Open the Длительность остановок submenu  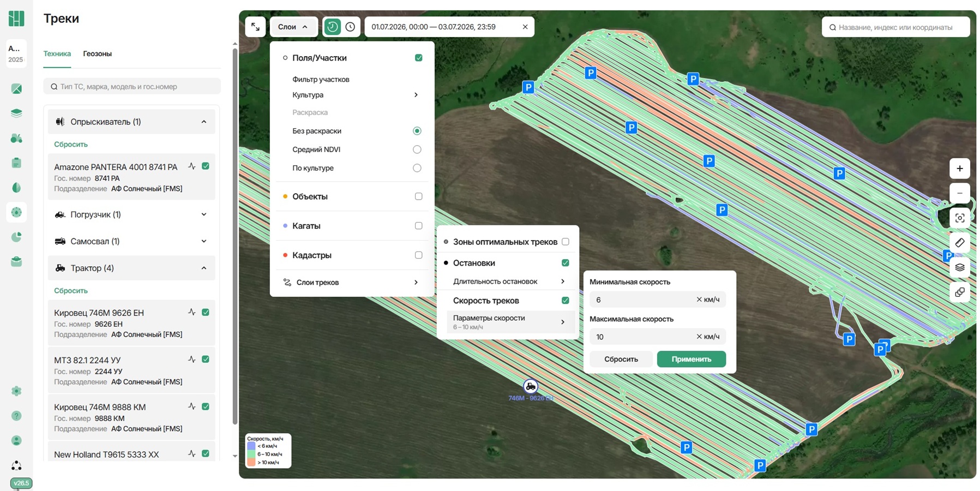509,282
